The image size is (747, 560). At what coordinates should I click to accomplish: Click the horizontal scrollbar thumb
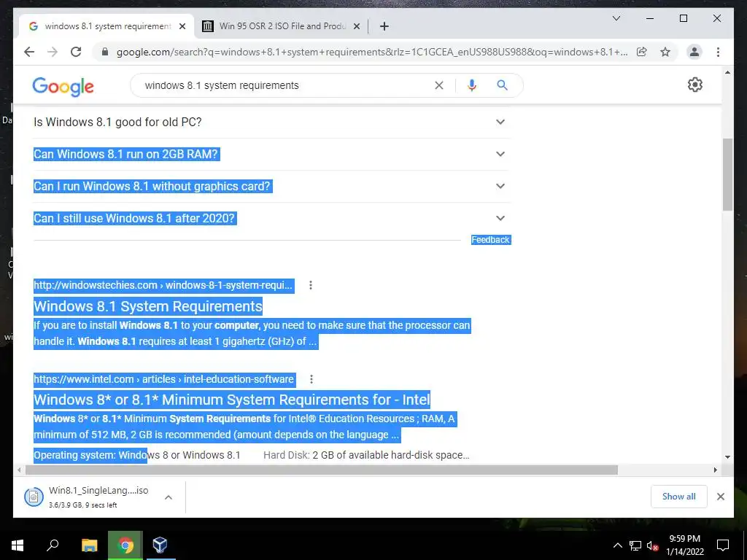click(x=322, y=470)
